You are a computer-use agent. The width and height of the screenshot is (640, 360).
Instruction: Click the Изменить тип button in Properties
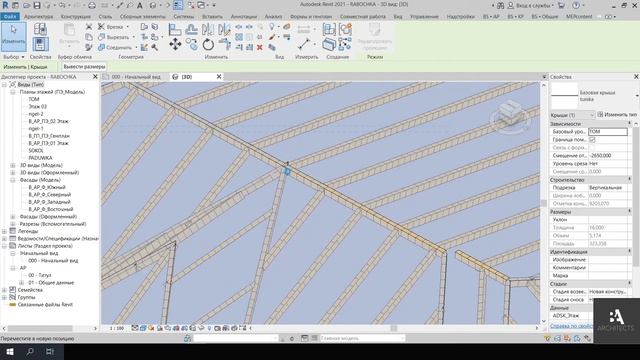coord(617,115)
